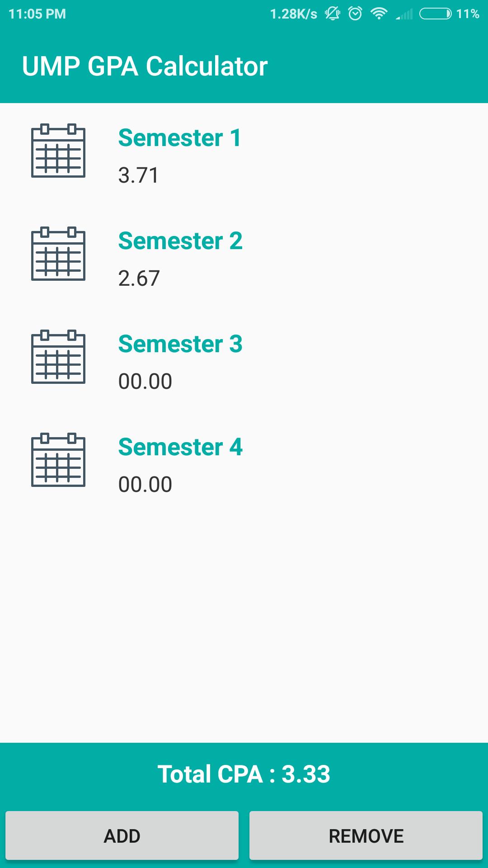Open the Semester 4 title
The height and width of the screenshot is (868, 488).
180,447
